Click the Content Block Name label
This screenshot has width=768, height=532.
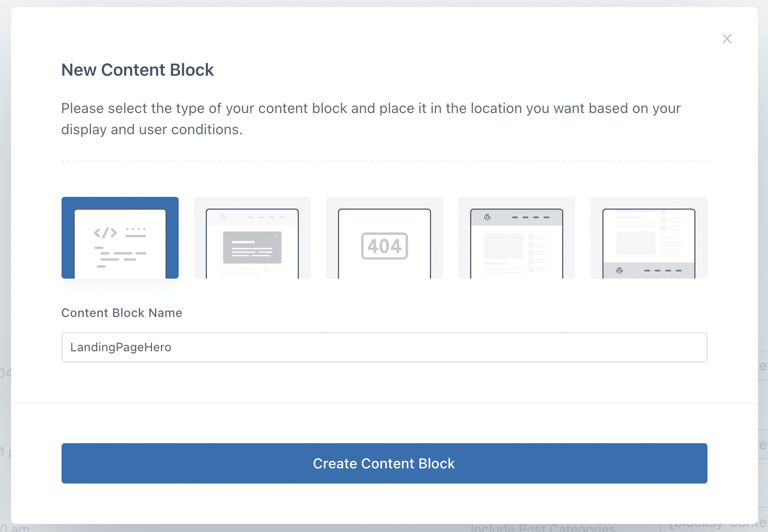122,313
